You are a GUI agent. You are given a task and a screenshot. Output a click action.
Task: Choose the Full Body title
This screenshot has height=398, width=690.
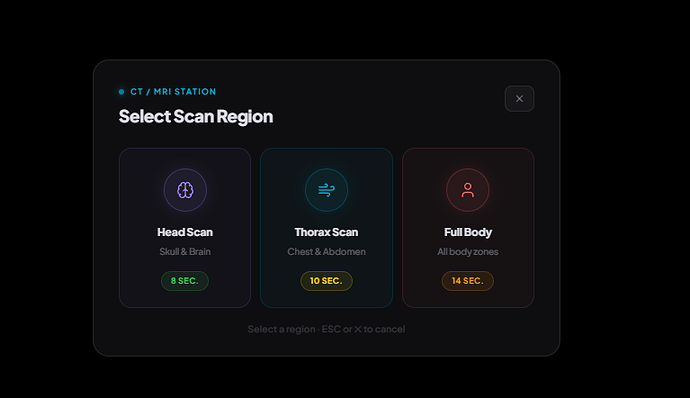(468, 232)
